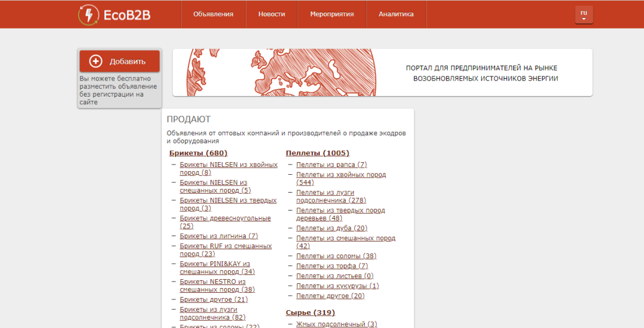Viewport: 644px width, 328px height.
Task: Click the globe banner image
Action: click(x=281, y=73)
